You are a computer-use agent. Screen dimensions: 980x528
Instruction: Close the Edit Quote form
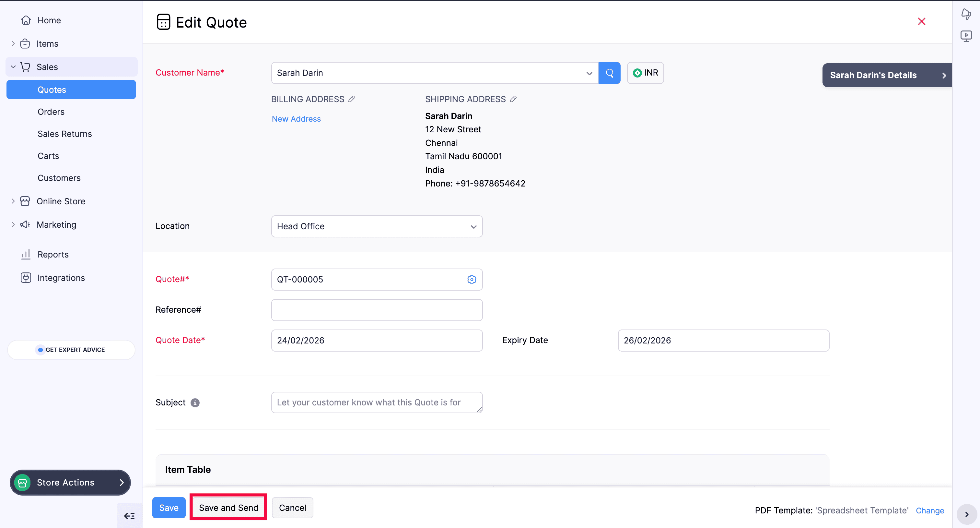pyautogui.click(x=921, y=22)
